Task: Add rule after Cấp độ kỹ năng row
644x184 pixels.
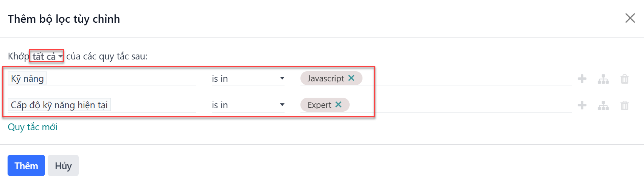Action: click(582, 105)
